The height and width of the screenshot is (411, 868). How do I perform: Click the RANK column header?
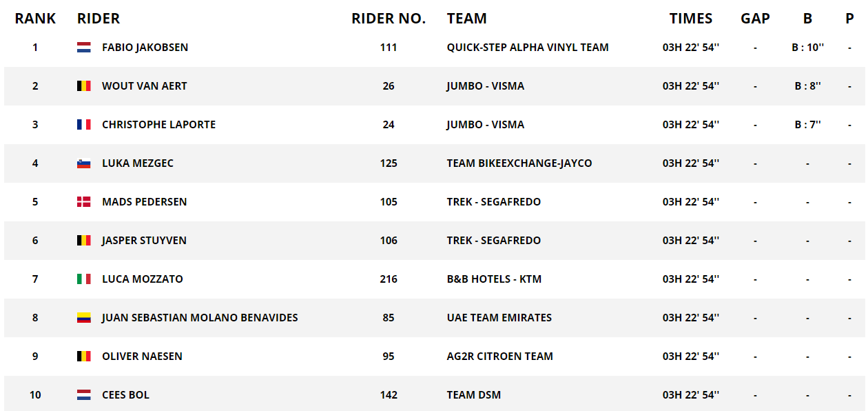click(x=35, y=19)
